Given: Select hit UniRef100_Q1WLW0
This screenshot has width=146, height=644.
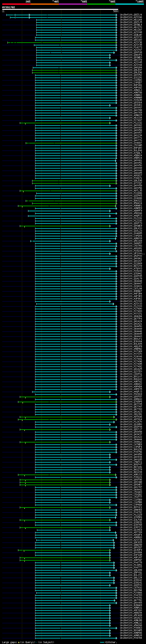Looking at the screenshot, I should pyautogui.click(x=131, y=35).
